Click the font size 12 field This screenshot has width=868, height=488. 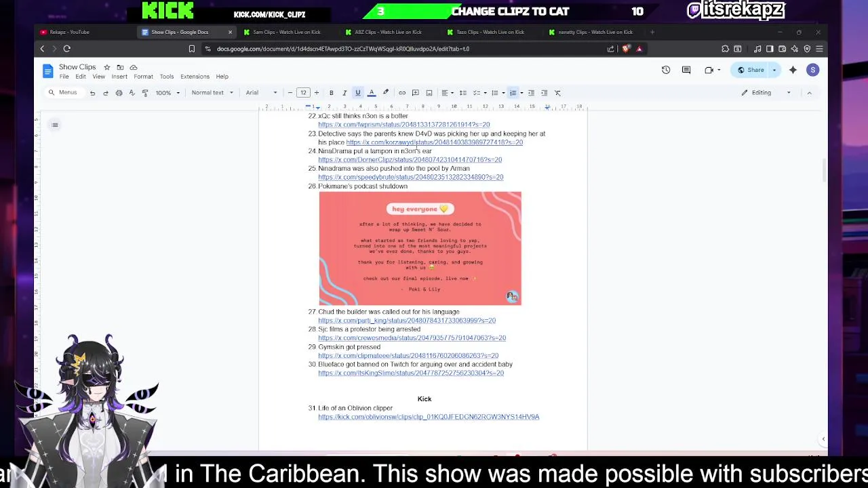tap(303, 93)
